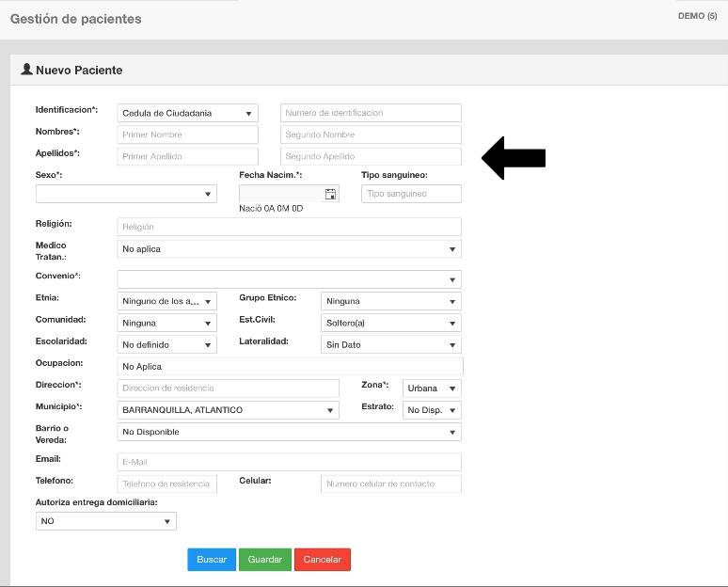Click the green Guardar button
This screenshot has width=728, height=587.
[x=264, y=560]
